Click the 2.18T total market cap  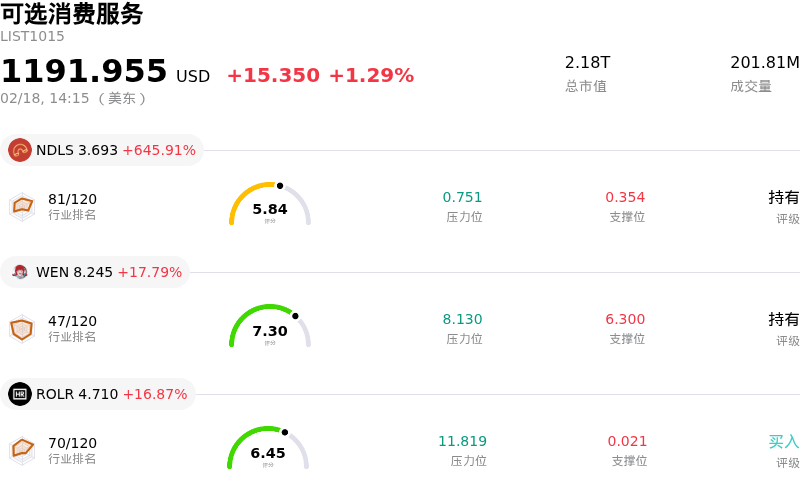(587, 63)
